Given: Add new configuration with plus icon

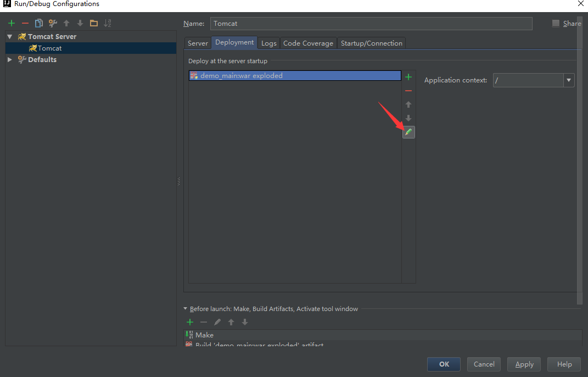Looking at the screenshot, I should 12,23.
